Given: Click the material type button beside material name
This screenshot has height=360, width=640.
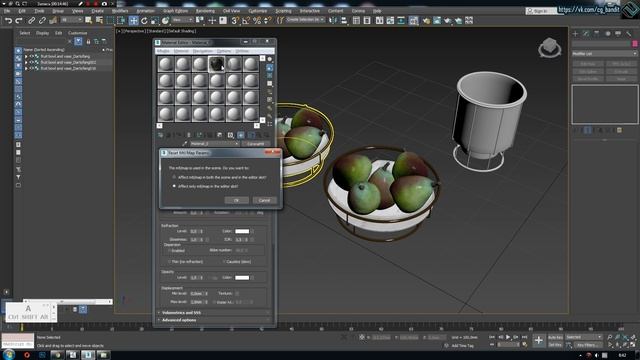Looking at the screenshot, I should pos(256,144).
